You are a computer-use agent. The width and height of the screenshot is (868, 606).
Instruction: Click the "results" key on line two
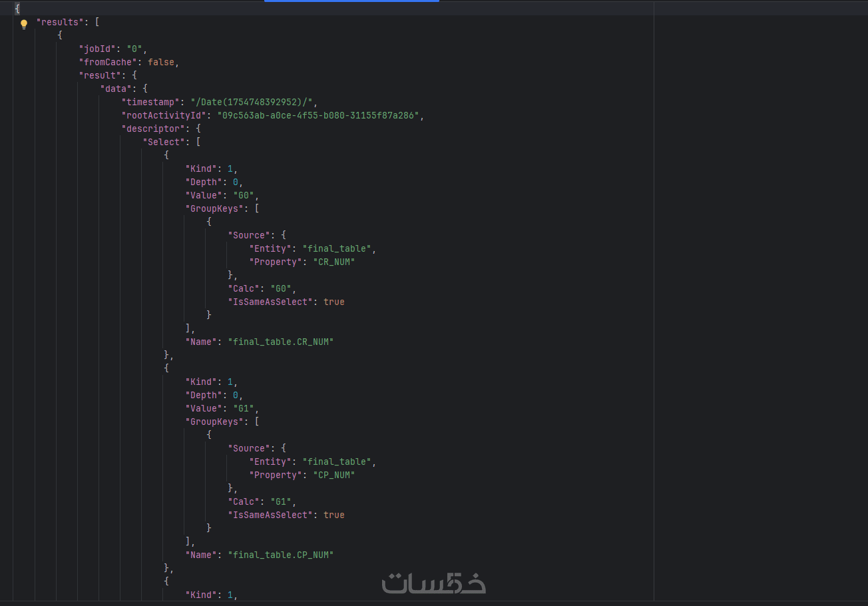(57, 22)
